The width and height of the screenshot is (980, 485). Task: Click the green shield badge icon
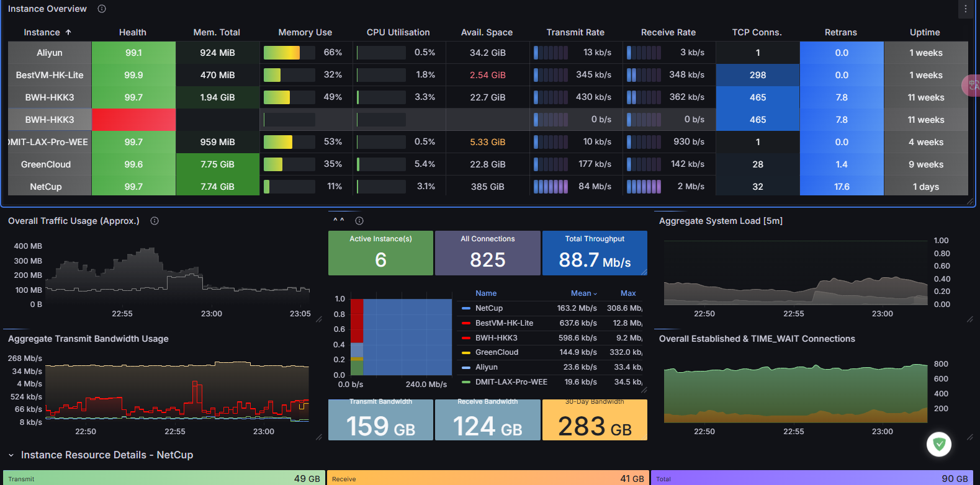tap(939, 444)
